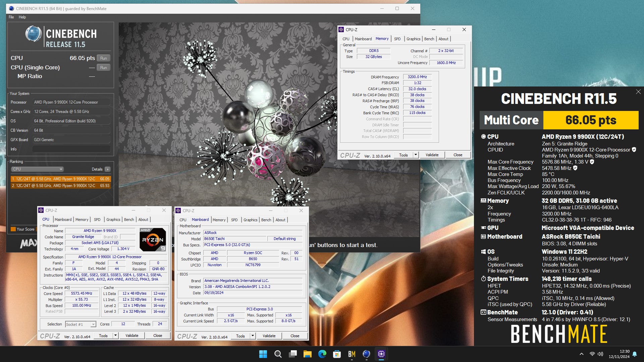Viewport: 644px width, 362px height.
Task: Click Validate in Mainboard CPU-Z window
Action: tap(269, 336)
